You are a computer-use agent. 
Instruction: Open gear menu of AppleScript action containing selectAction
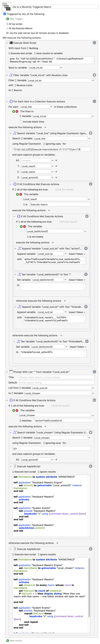(x=90, y=466)
